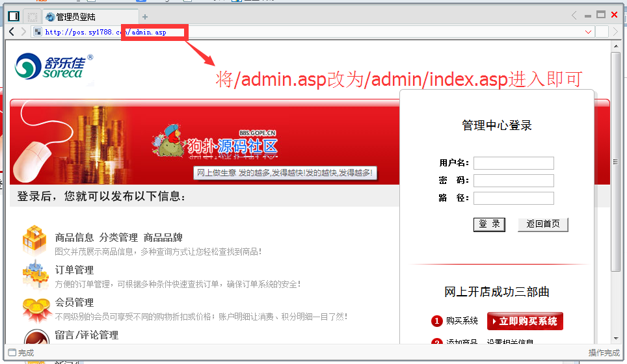The height and width of the screenshot is (364, 627).
Task: Click into the 用户名 input field
Action: coord(513,163)
